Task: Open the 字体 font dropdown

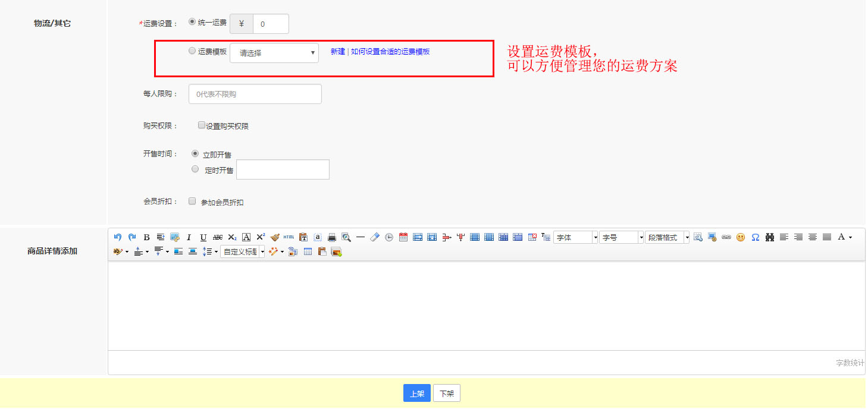Action: [575, 237]
